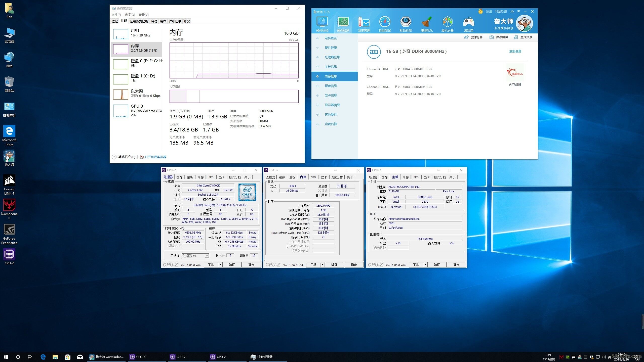Open 游戏库 gamepad icon
The image size is (644, 362).
pos(468,24)
